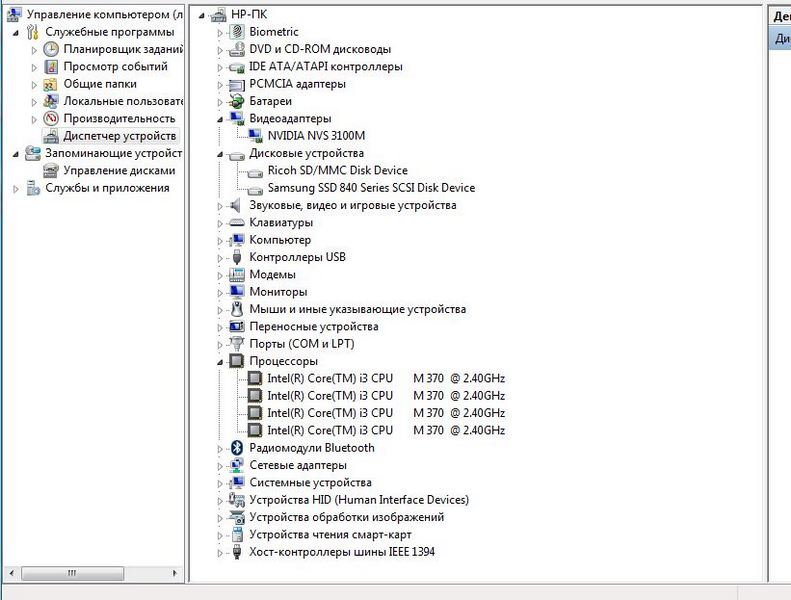Click the Biometric fingerprint icon

(x=237, y=32)
